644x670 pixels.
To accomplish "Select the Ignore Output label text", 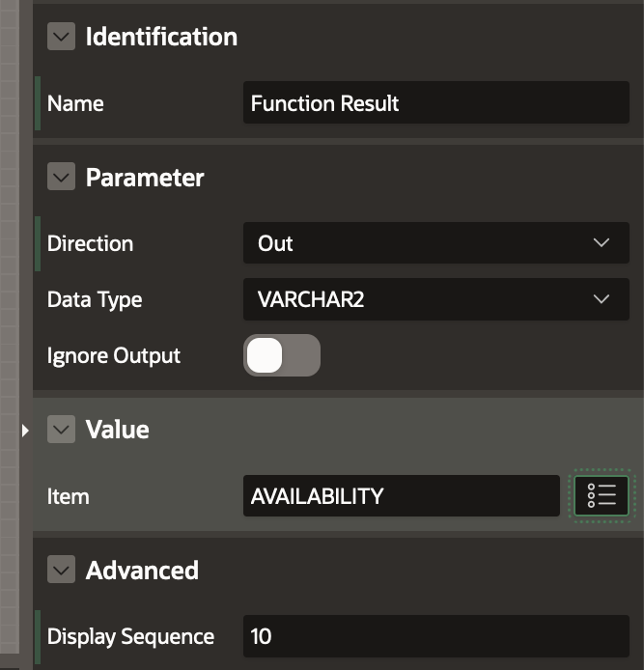I will point(114,355).
